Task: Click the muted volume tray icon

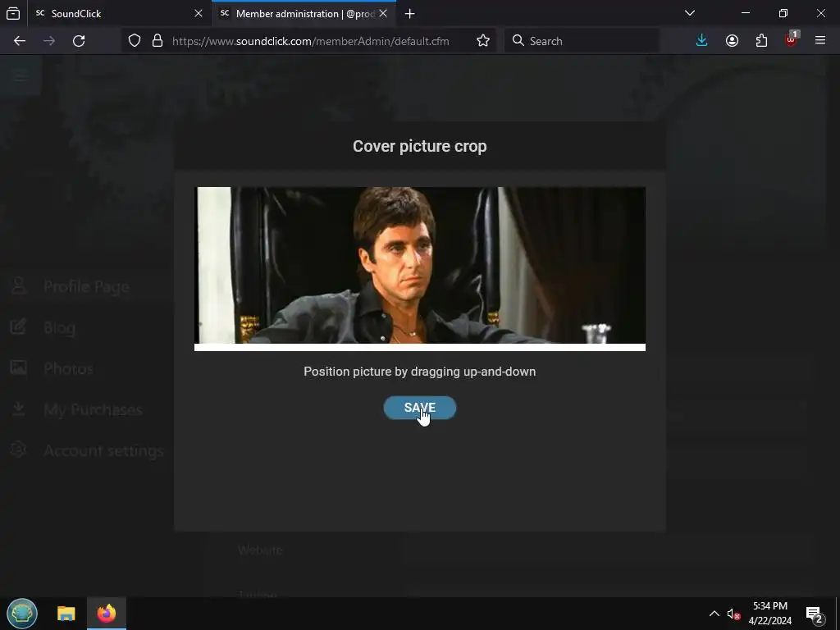Action: pos(733,614)
